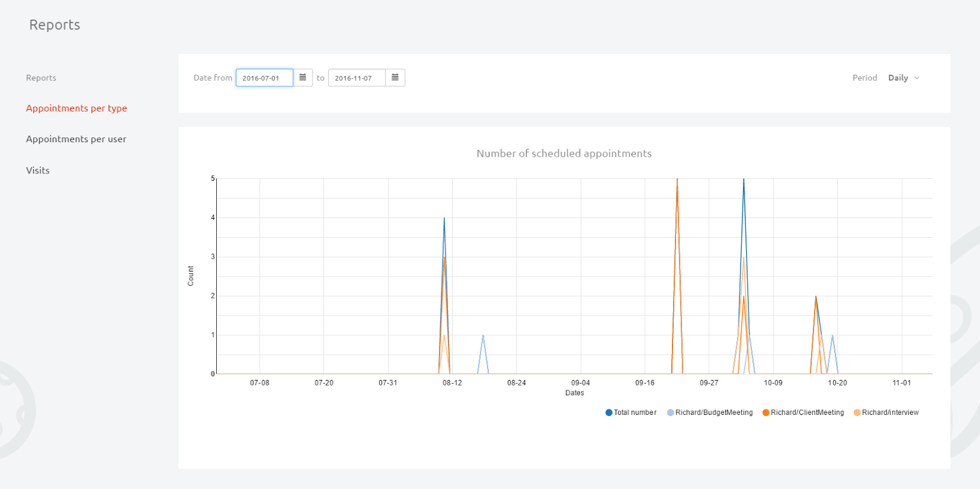980x489 pixels.
Task: Select the Daily period option
Action: [898, 78]
